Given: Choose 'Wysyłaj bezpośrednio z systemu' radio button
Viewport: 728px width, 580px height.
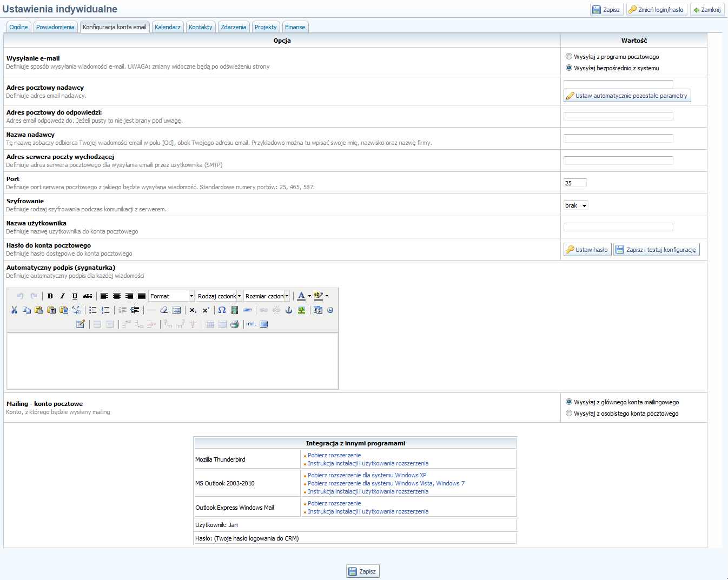Looking at the screenshot, I should point(569,68).
